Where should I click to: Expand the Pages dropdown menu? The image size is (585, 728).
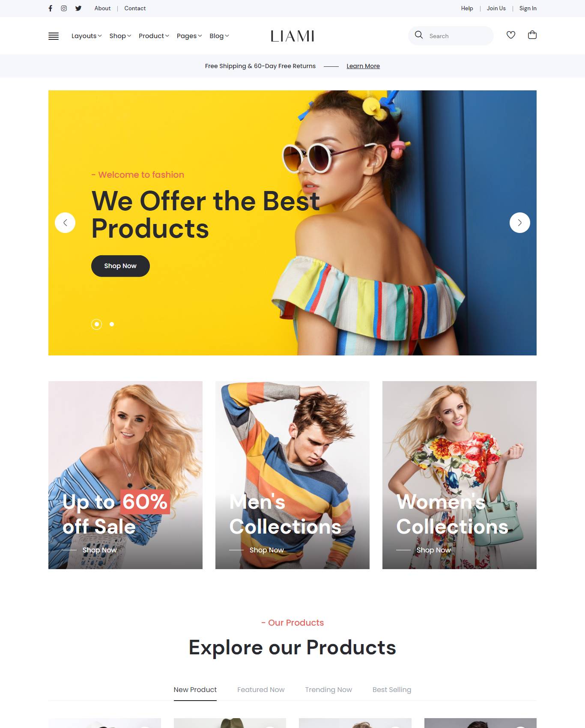click(189, 36)
